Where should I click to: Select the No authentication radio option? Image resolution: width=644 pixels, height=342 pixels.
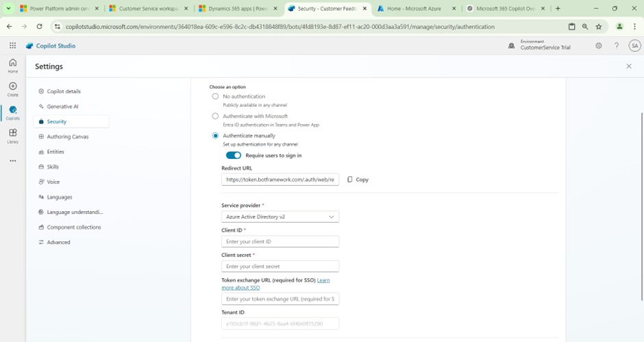pyautogui.click(x=215, y=97)
